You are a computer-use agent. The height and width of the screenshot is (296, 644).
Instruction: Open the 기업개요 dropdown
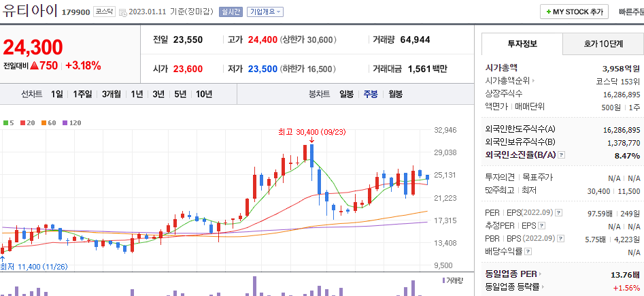[265, 12]
